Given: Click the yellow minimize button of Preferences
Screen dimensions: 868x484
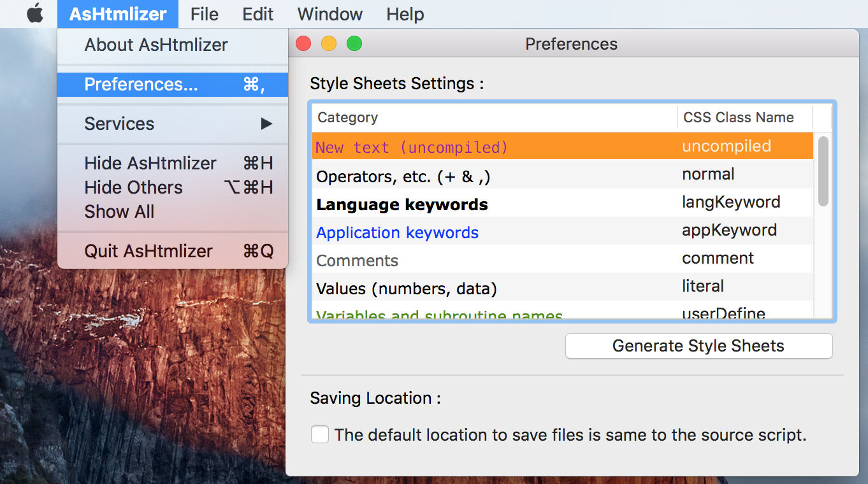Looking at the screenshot, I should 328,44.
